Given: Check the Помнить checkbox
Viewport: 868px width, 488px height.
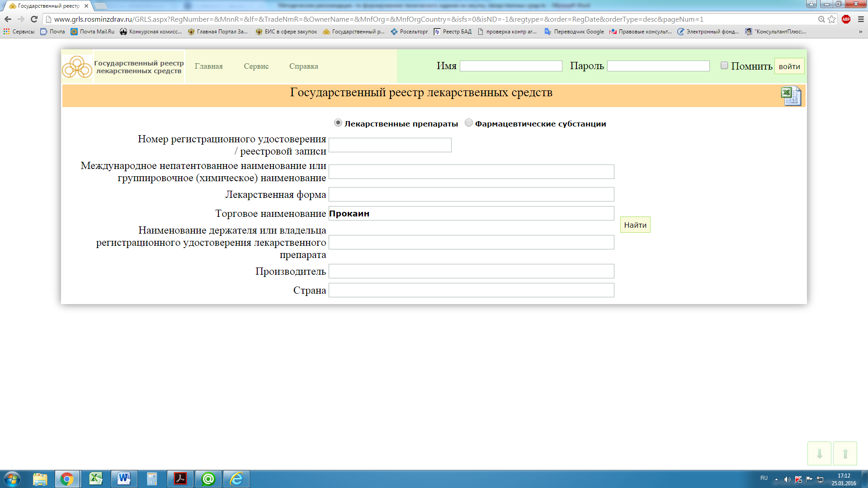Looking at the screenshot, I should tap(724, 66).
